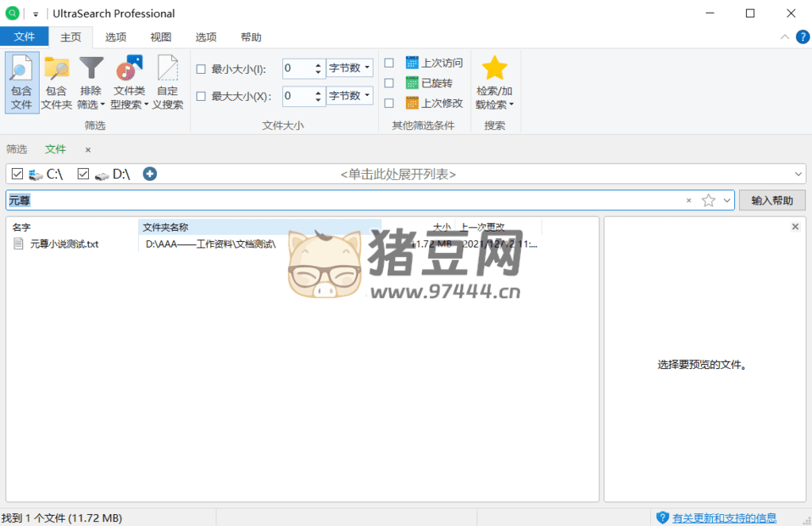
Task: Open the 文件类型搜索 music-note icon
Action: pos(129,68)
